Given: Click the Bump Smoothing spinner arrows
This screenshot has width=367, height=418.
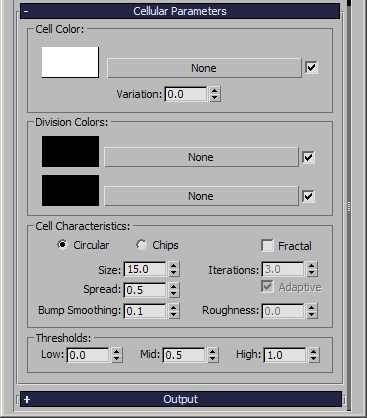Looking at the screenshot, I should 174,311.
